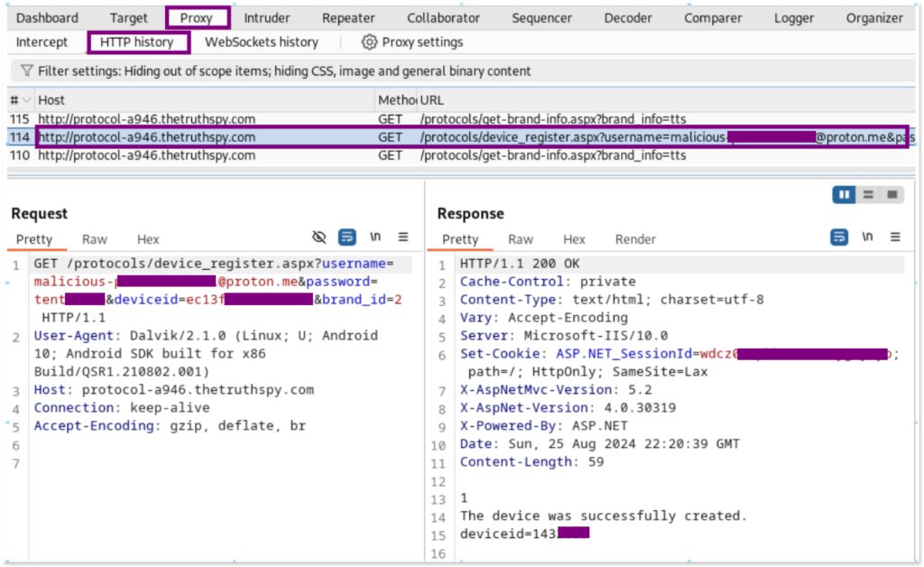This screenshot has width=924, height=567.
Task: Show the Request in Hex view
Action: point(148,239)
